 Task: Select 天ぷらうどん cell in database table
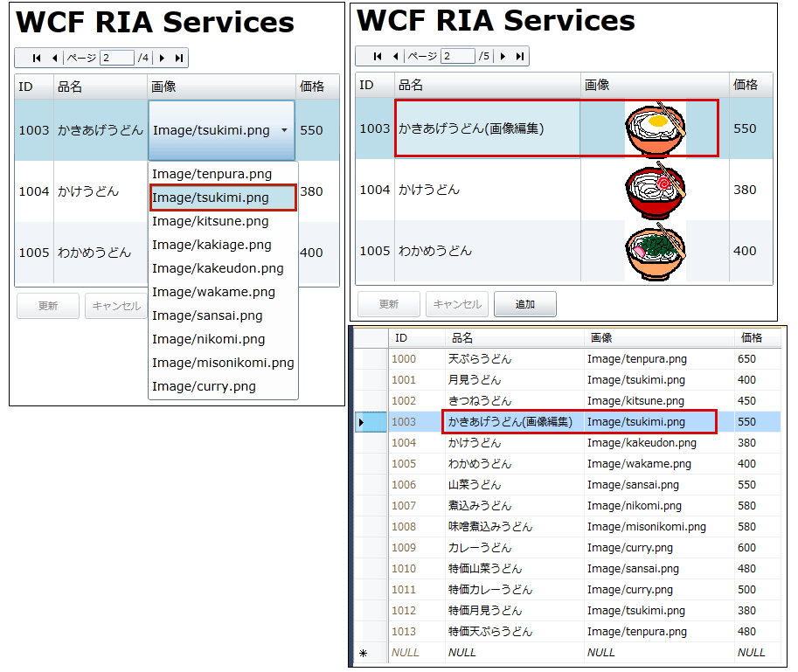(514, 359)
